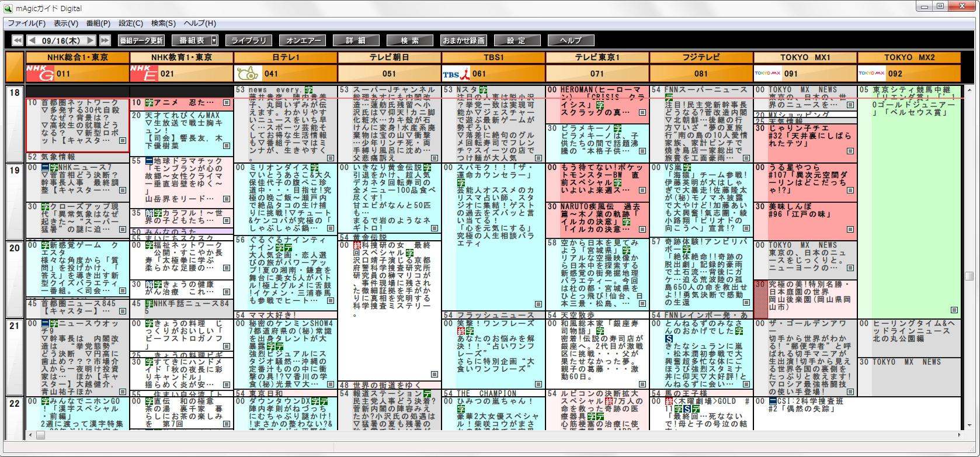This screenshot has width=980, height=457.
Task: Select the 気象情報 program at 18:52
Action: pyautogui.click(x=78, y=157)
